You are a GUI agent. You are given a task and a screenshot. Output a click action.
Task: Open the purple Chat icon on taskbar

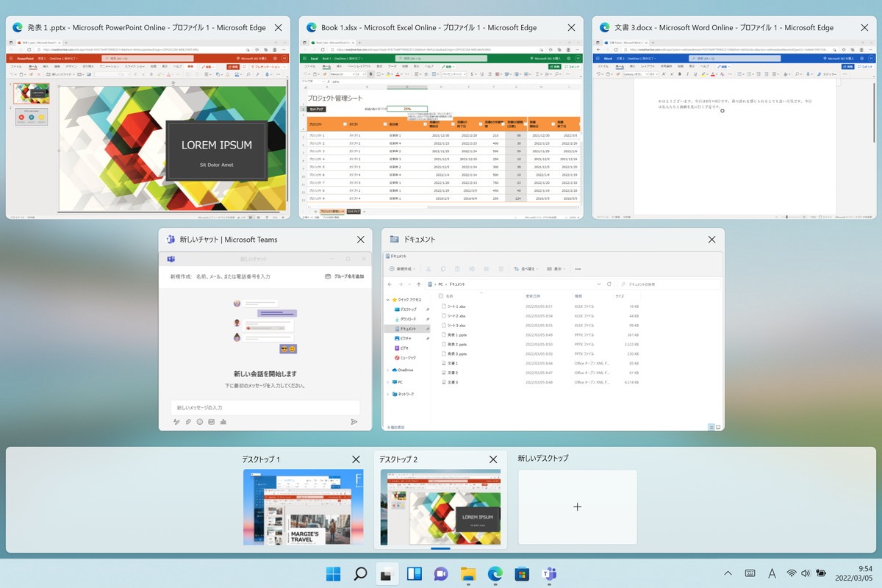(x=441, y=574)
